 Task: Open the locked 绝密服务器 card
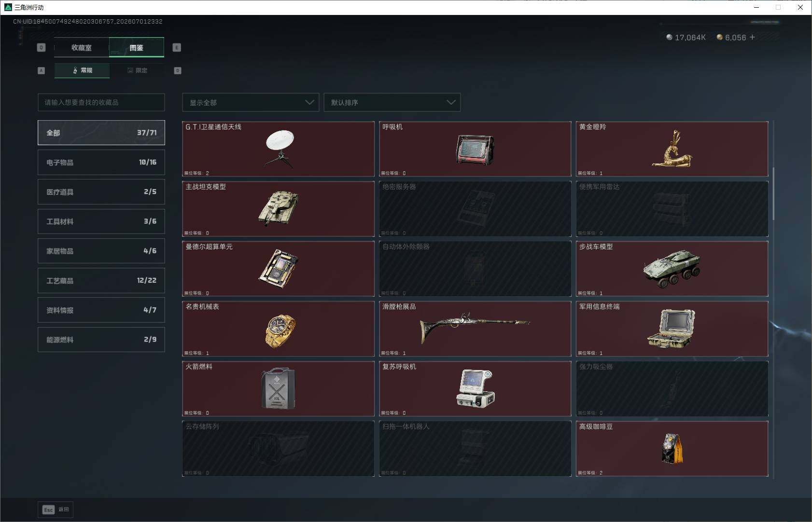pyautogui.click(x=475, y=209)
